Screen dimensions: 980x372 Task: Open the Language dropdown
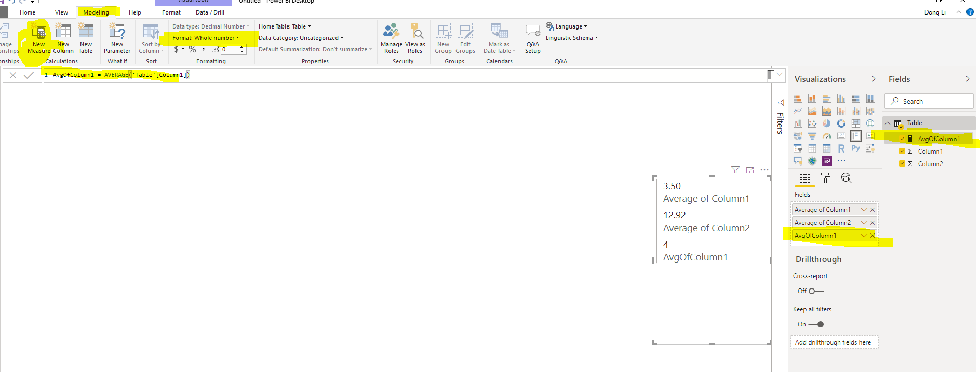(567, 26)
